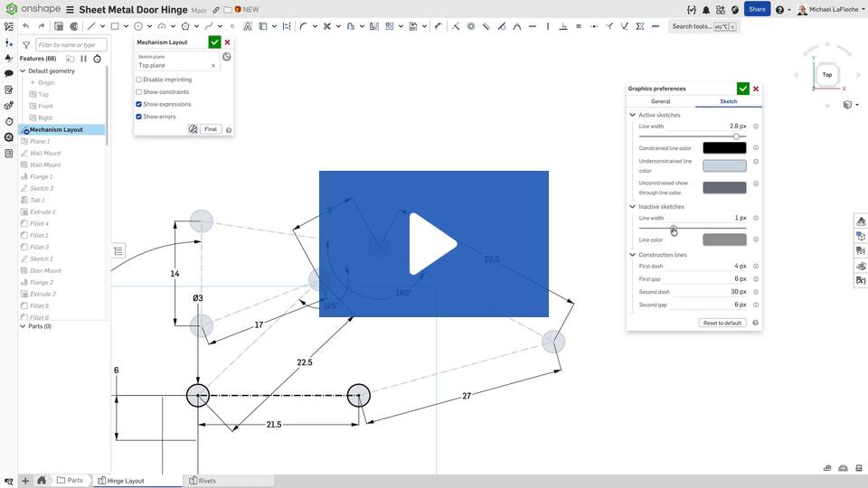
Task: Open the Constrained line color swatch
Action: (x=724, y=147)
